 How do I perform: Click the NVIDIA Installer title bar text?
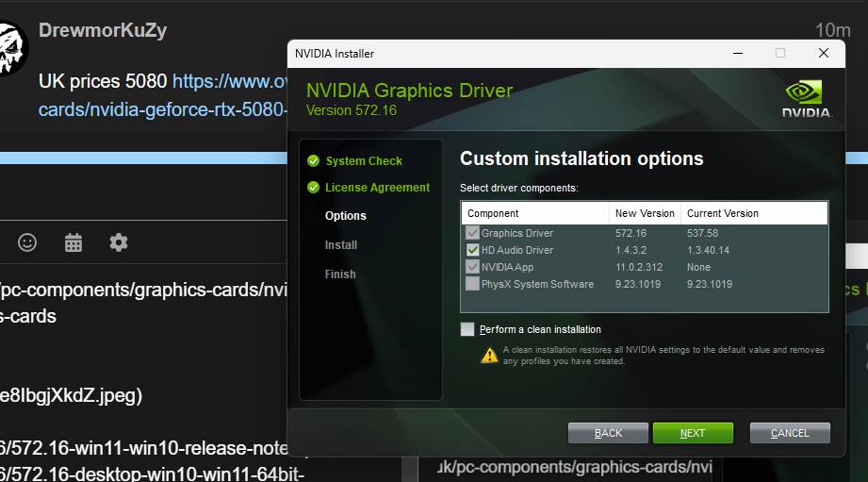335,54
